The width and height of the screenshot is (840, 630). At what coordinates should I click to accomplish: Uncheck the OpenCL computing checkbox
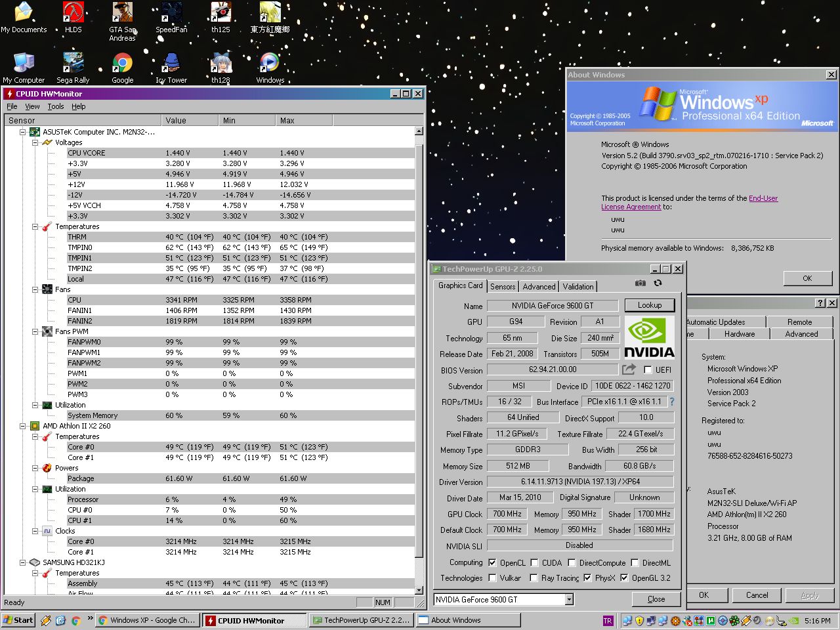point(492,562)
